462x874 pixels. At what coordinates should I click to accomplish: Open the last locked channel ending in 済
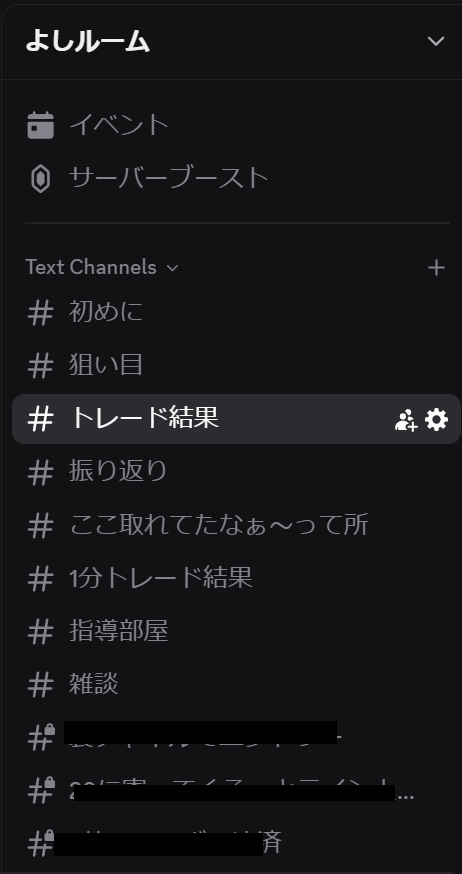pos(236,843)
